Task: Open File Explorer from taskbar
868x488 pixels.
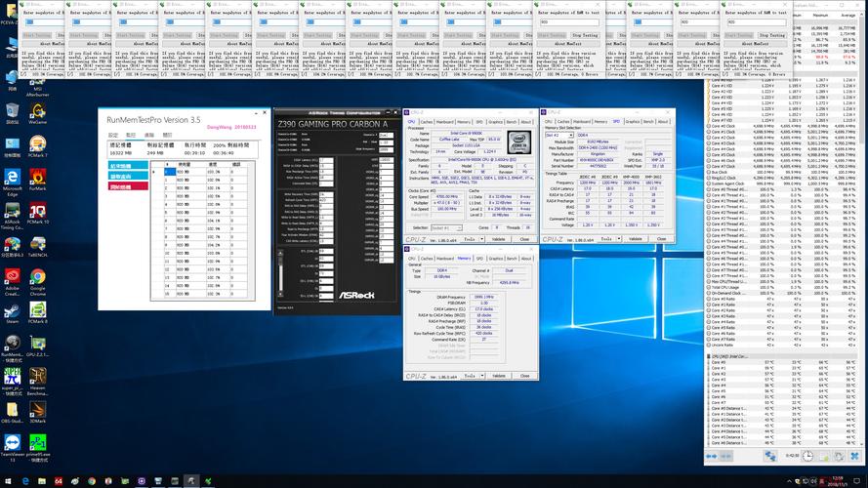Action: (x=42, y=481)
